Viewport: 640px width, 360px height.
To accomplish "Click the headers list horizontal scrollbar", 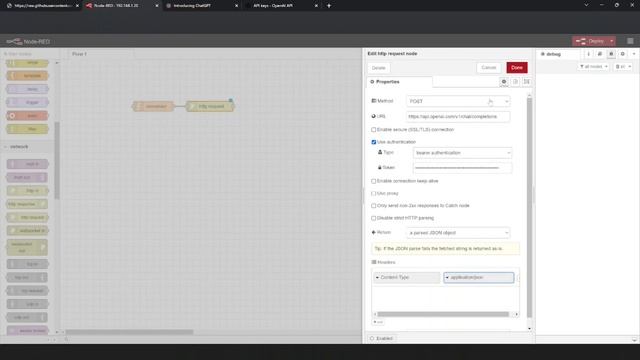I will point(443,314).
